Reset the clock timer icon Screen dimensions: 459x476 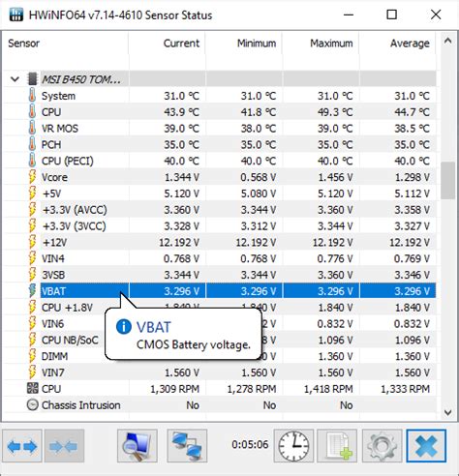coord(293,446)
